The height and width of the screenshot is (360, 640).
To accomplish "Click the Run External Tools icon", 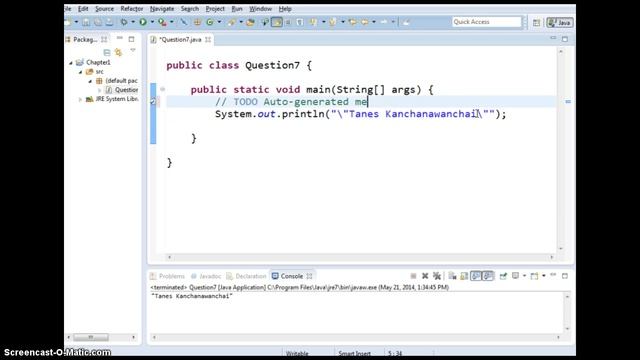I will coord(162,22).
